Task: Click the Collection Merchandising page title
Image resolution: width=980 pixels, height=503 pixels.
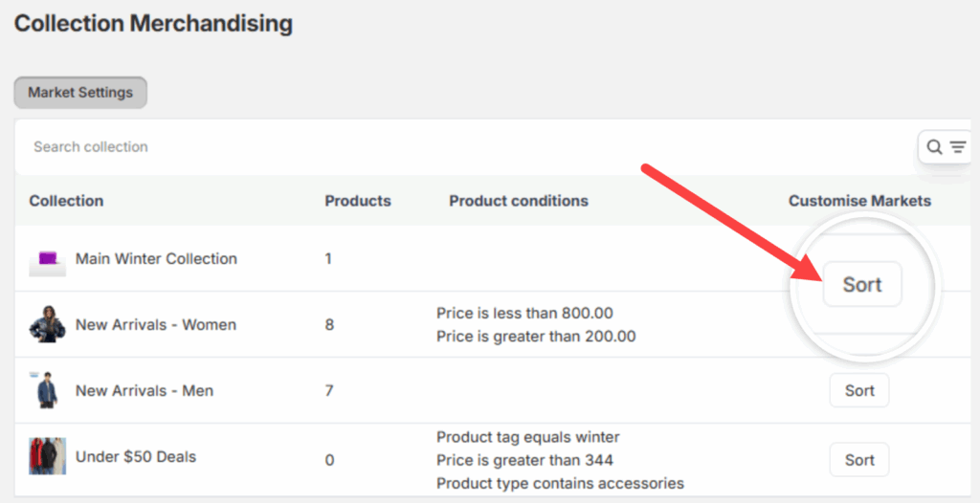Action: [153, 24]
